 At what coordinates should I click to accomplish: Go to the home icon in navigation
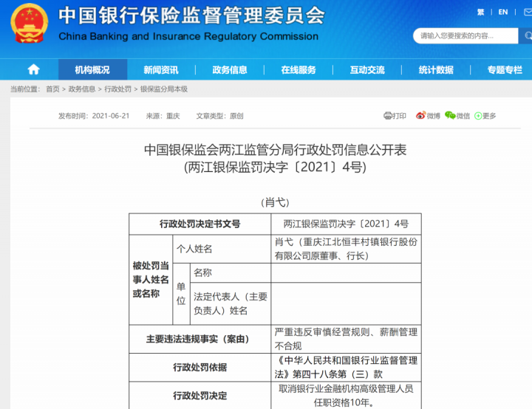[33, 69]
